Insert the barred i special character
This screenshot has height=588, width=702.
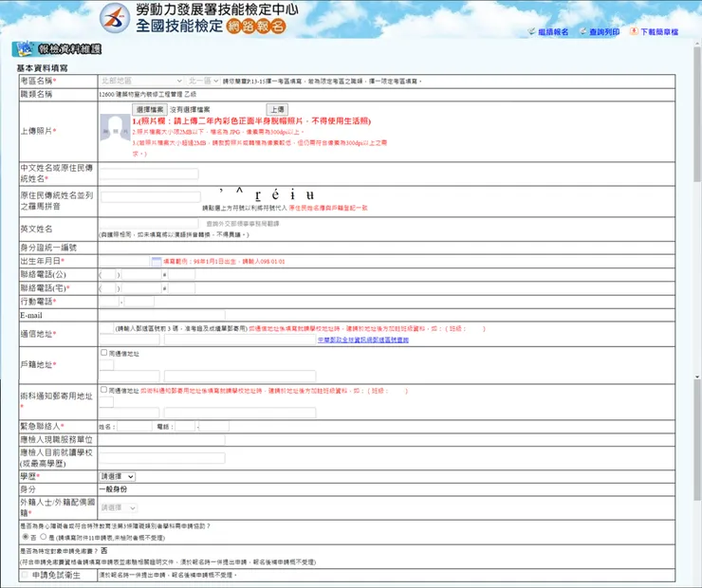tap(293, 194)
